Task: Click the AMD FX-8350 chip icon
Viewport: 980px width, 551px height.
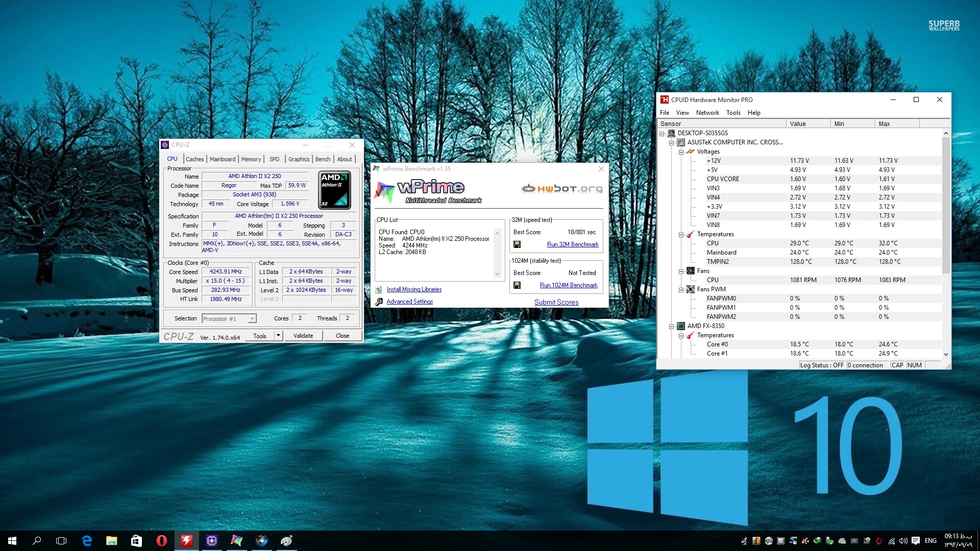Action: [681, 326]
